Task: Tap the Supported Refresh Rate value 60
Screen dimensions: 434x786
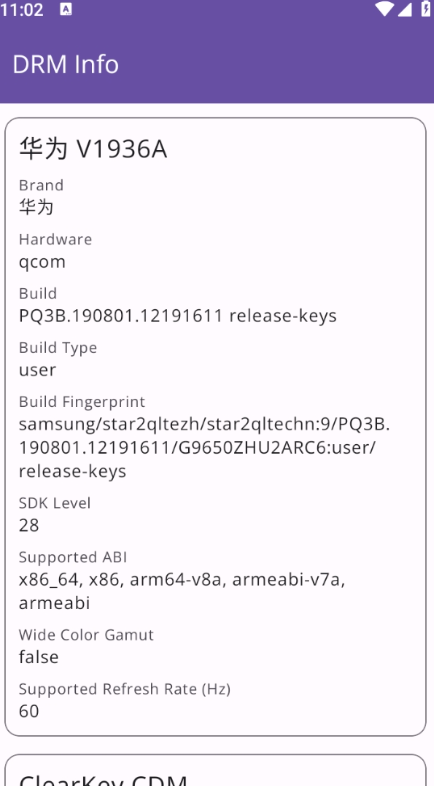Action: point(29,711)
